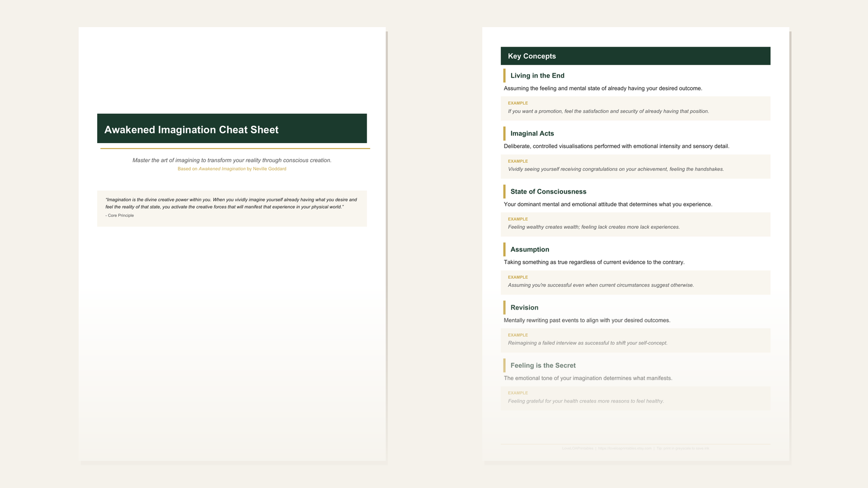The width and height of the screenshot is (868, 488).
Task: Click the EXAMPLE label under Assumption
Action: pyautogui.click(x=518, y=277)
